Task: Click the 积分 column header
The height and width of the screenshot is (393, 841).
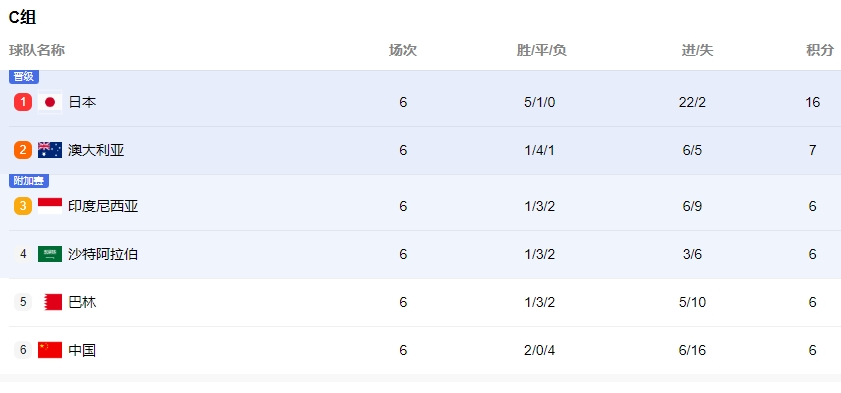Action: 820,50
